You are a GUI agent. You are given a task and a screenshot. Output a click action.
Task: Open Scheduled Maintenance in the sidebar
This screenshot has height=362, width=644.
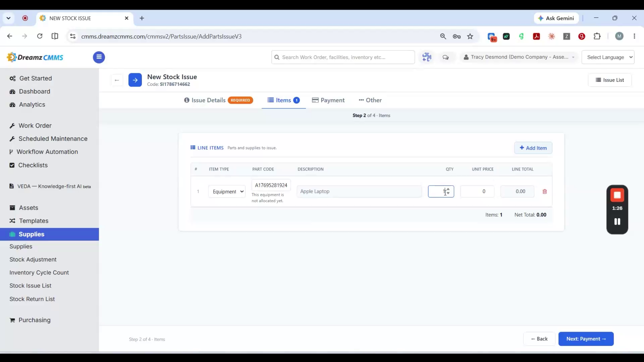[x=48, y=139]
